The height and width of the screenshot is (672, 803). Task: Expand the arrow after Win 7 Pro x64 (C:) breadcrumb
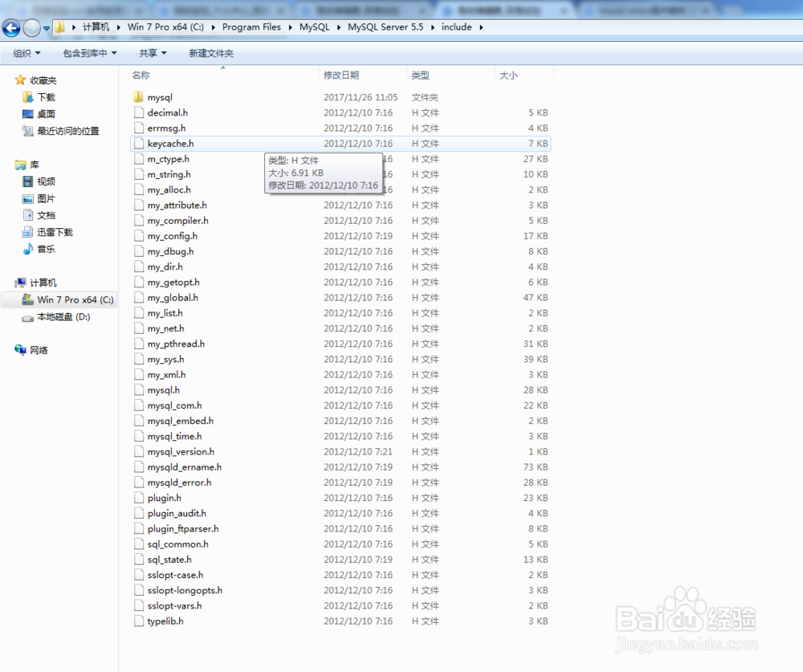tap(214, 27)
